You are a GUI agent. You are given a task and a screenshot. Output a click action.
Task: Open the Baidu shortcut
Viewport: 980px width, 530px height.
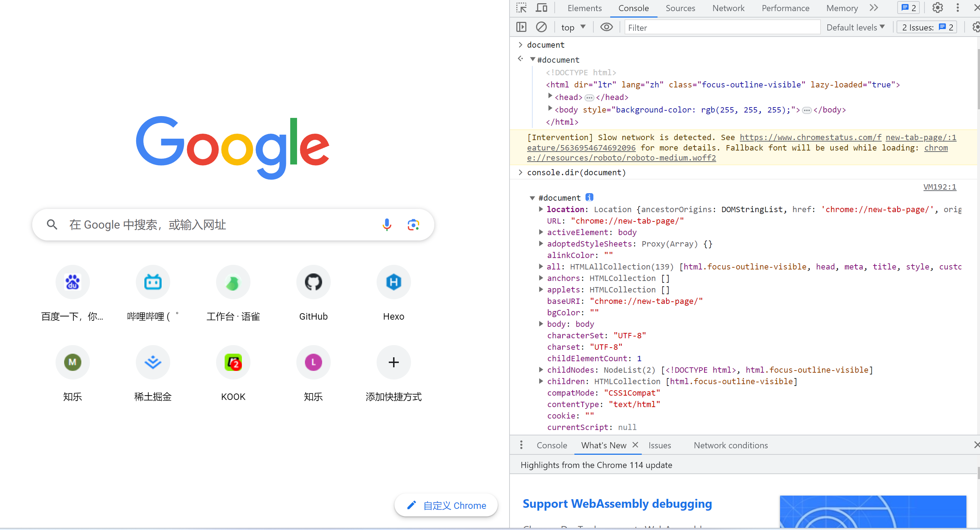click(72, 294)
